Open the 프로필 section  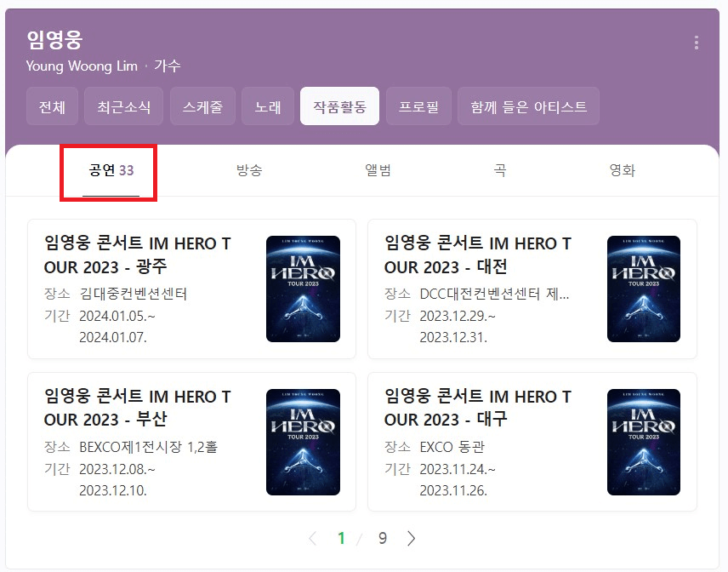(418, 106)
